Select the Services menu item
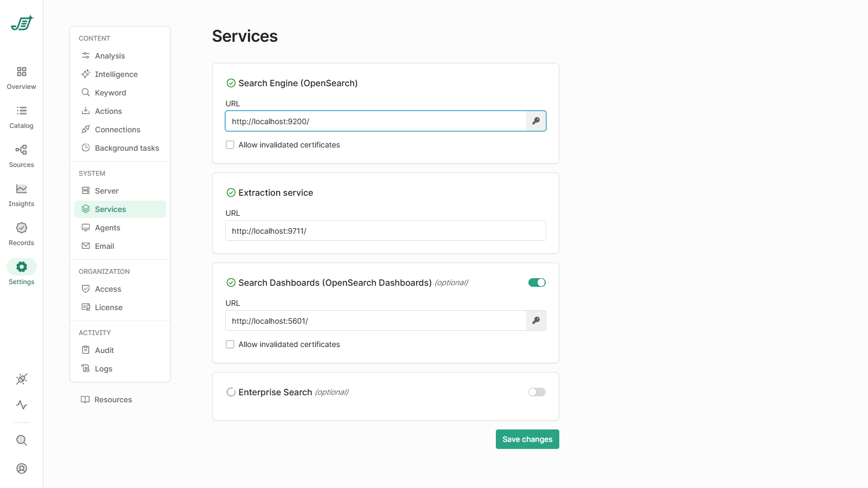Screen dimensions: 868x488 120,209
